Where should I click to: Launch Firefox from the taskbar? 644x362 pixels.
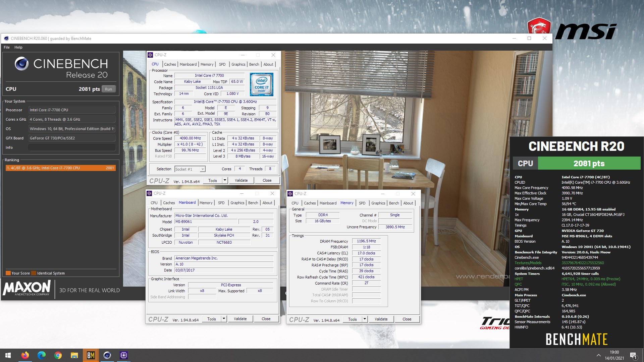pos(25,355)
